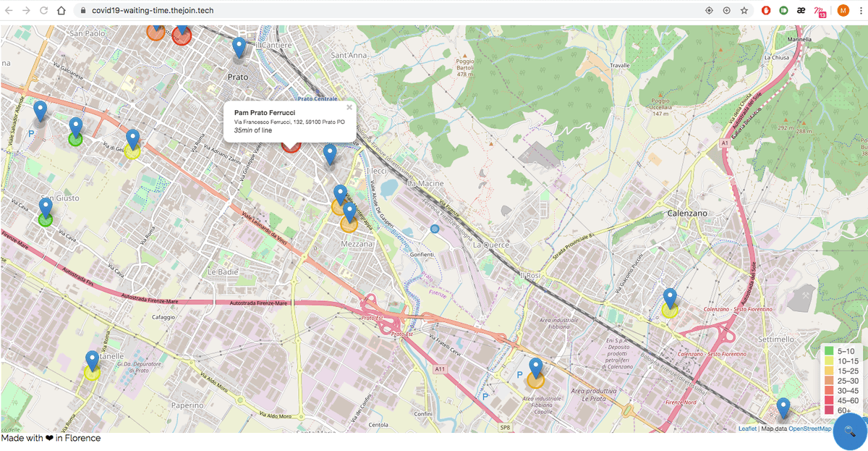
Task: Bookmark this page with the star icon
Action: click(744, 10)
